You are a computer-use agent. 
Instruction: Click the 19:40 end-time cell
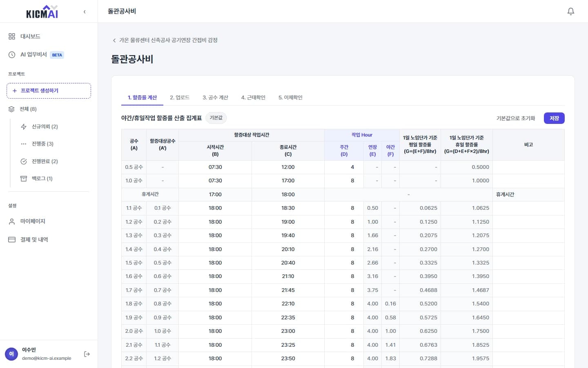pyautogui.click(x=288, y=236)
